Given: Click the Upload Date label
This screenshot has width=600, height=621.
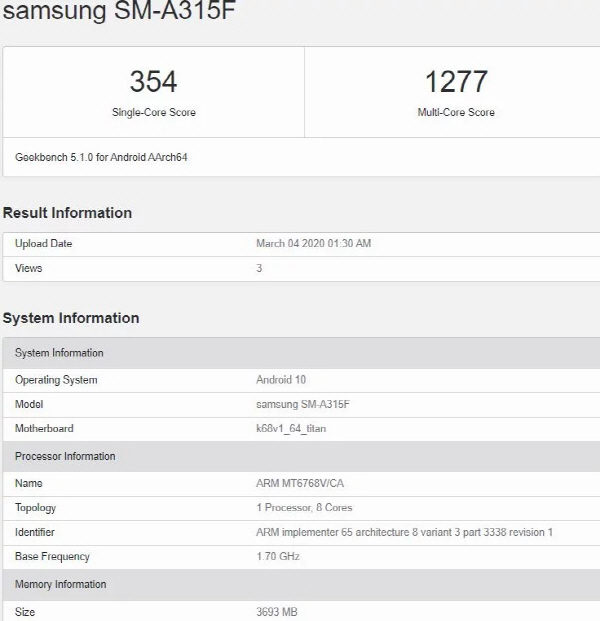Looking at the screenshot, I should pyautogui.click(x=44, y=244).
